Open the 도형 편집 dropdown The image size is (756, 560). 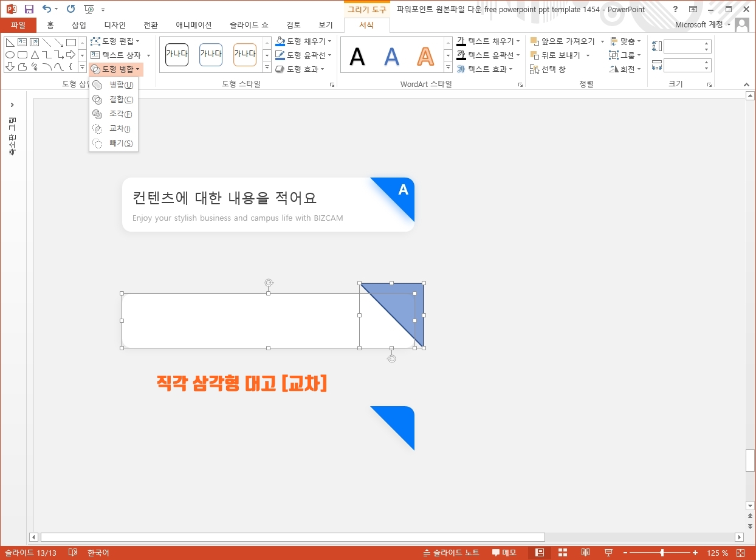[115, 41]
